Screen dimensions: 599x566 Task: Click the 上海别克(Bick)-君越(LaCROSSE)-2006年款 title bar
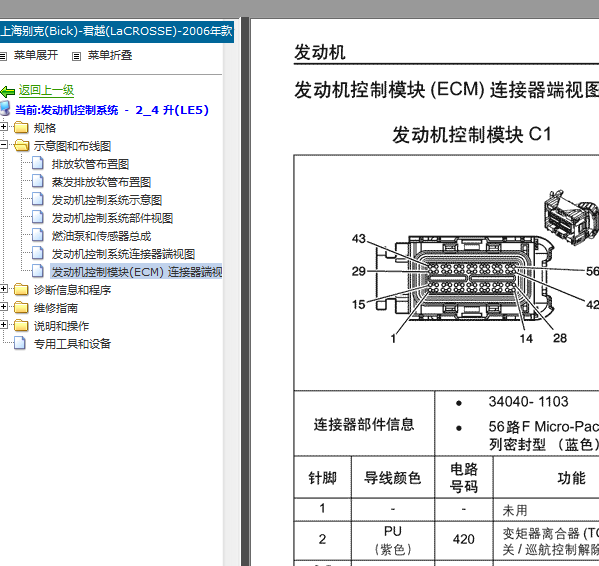(117, 31)
